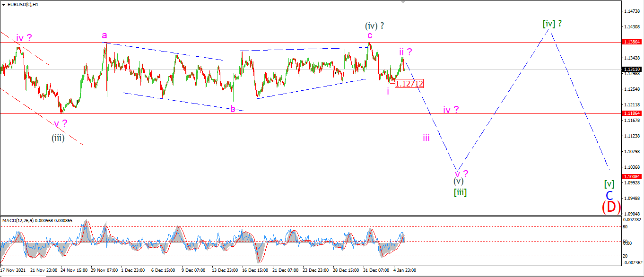Click the green [iii] wave label
Image resolution: width=644 pixels, height=277 pixels.
click(460, 192)
